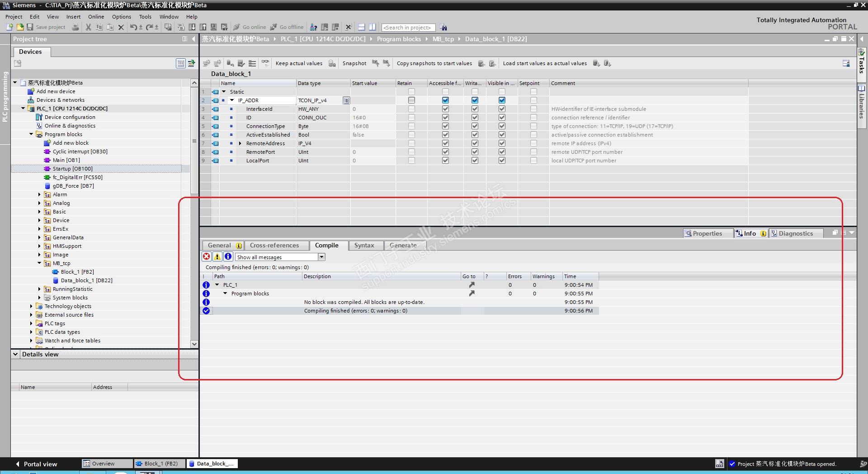Click the Go online button
Viewport: 868px width, 474px height.
click(x=250, y=27)
